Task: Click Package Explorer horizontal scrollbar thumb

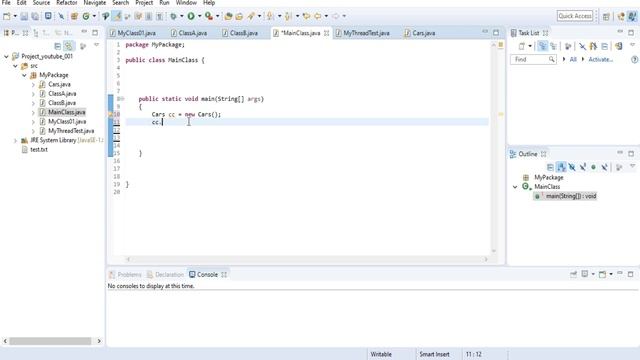Action: [50, 341]
